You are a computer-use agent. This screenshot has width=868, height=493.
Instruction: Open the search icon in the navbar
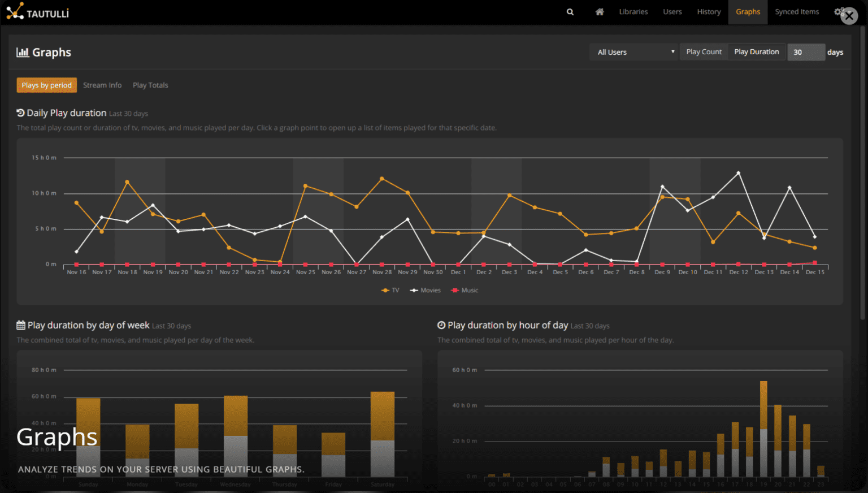coord(570,11)
